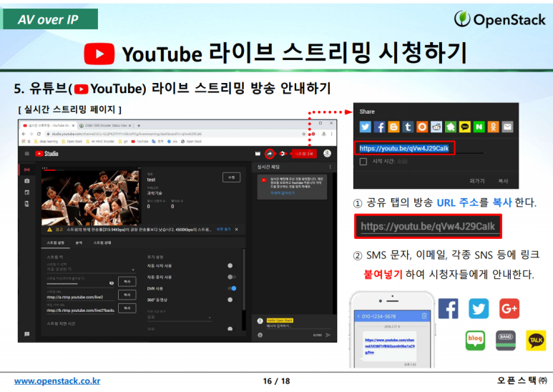
Task: Share via email icon in the Share panel
Action: [507, 127]
